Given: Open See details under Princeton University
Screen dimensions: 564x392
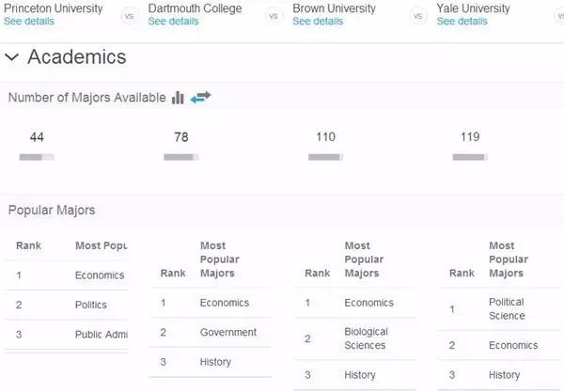Looking at the screenshot, I should (x=29, y=22).
